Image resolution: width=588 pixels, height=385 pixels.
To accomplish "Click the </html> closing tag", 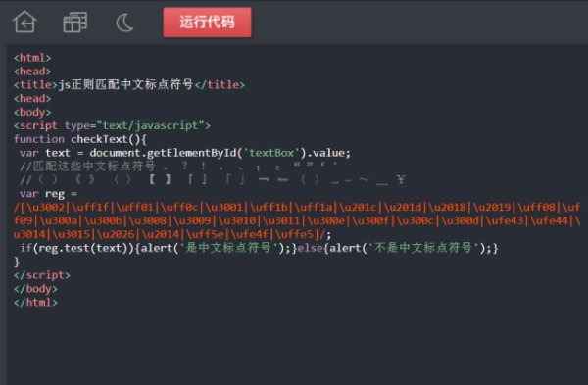I will 35,302.
